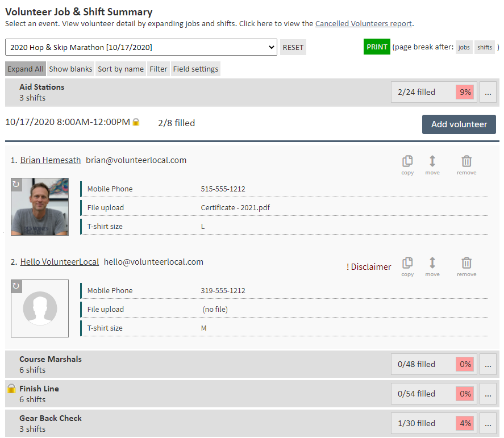Toggle page break after jobs
The image size is (504, 438).
click(x=464, y=47)
